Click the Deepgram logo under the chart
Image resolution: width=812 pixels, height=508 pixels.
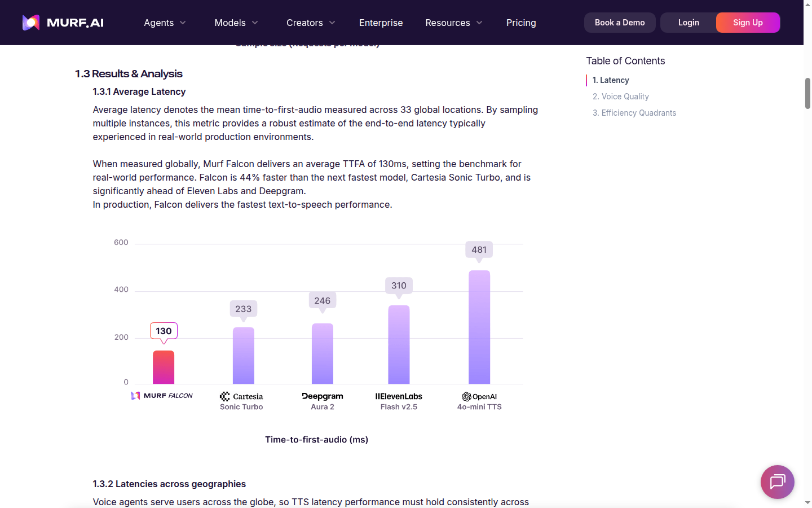323,396
